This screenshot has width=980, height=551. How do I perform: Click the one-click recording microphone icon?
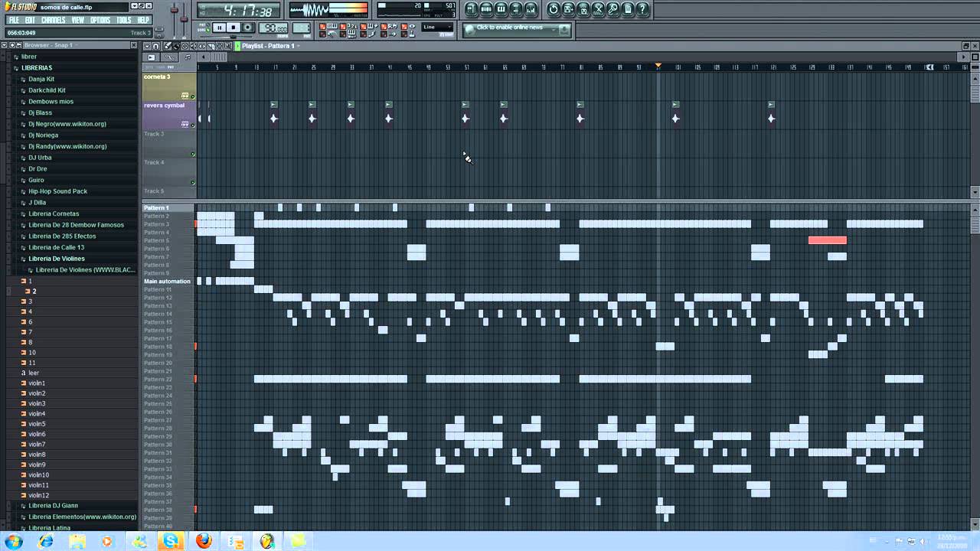click(612, 9)
